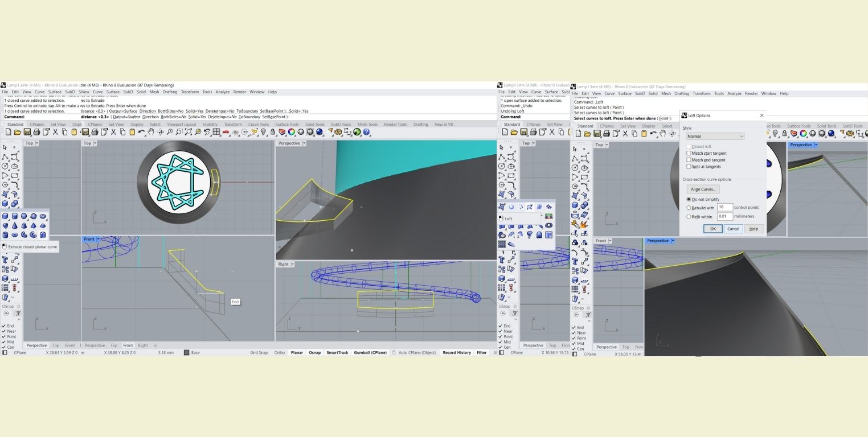Click ToBoundary option on the Command prompt line

coord(249,117)
